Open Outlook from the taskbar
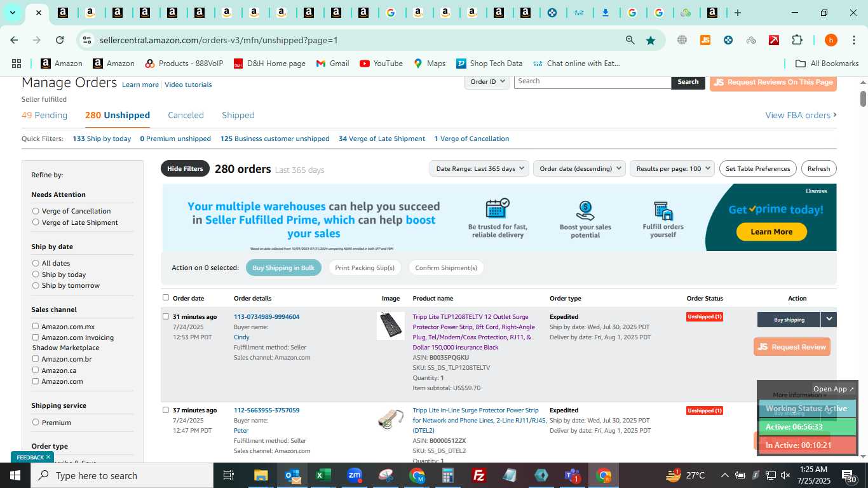 coord(292,475)
